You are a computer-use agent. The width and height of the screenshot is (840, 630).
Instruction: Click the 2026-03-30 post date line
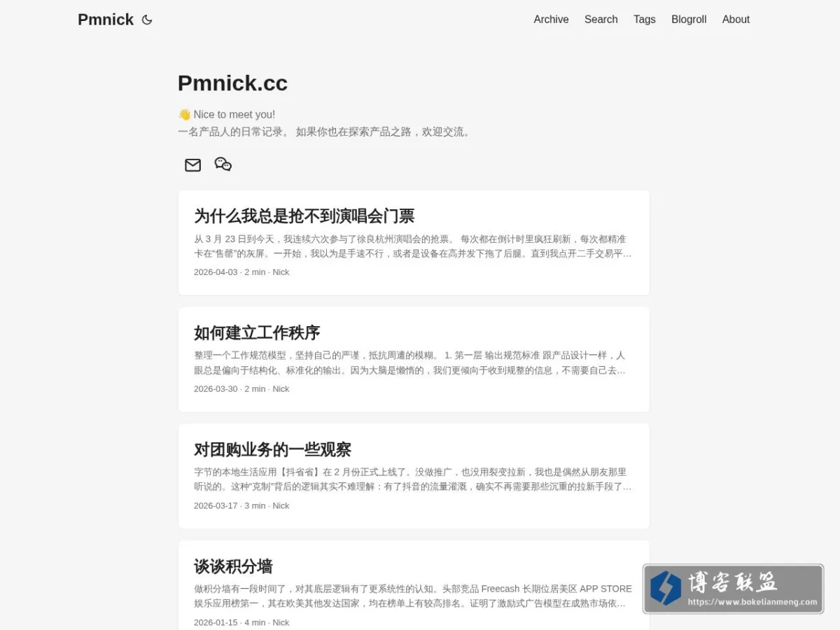tap(241, 389)
